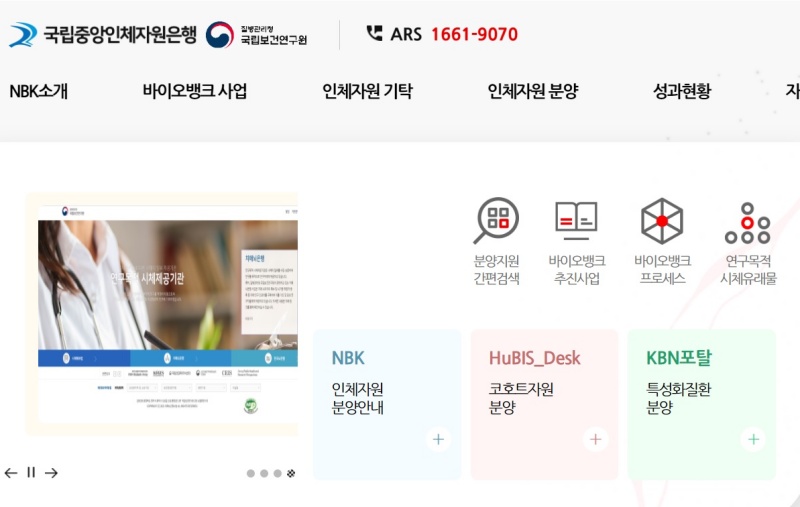Select the third slide indicator dot
The image size is (800, 507).
click(x=277, y=474)
